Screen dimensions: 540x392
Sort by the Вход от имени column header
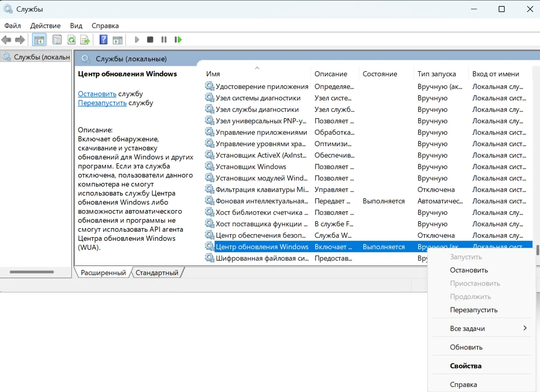coord(500,74)
